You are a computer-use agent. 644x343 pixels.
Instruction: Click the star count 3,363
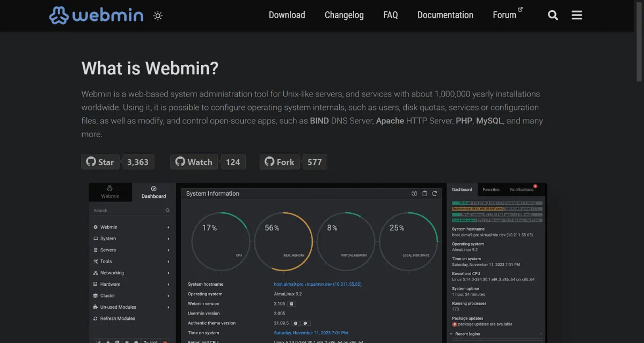(x=138, y=162)
